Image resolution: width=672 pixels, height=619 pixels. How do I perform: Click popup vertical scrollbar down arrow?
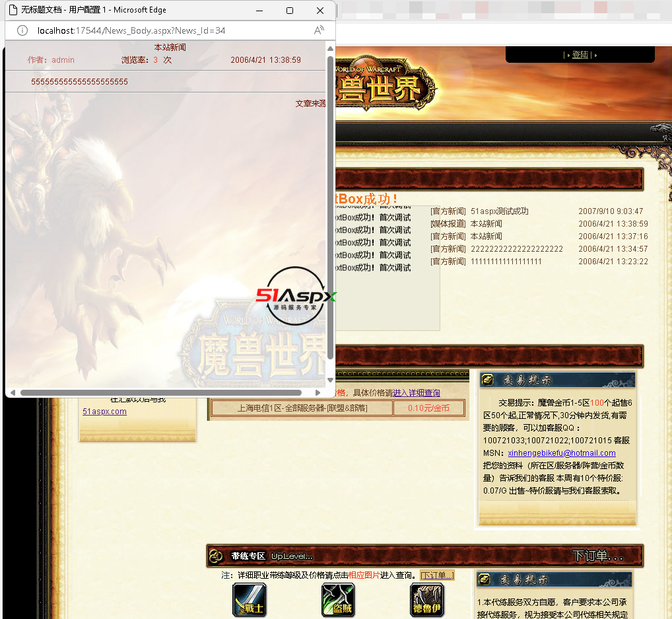pyautogui.click(x=330, y=380)
